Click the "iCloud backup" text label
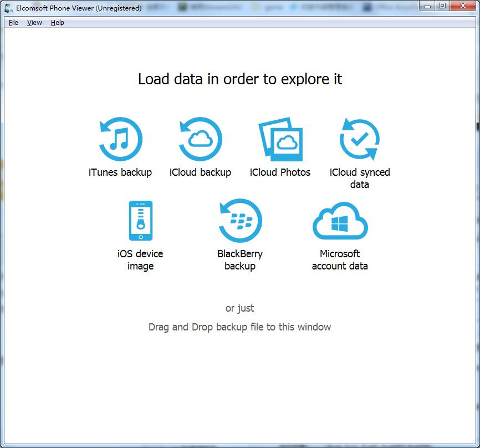Image resolution: width=480 pixels, height=448 pixels. click(x=200, y=172)
